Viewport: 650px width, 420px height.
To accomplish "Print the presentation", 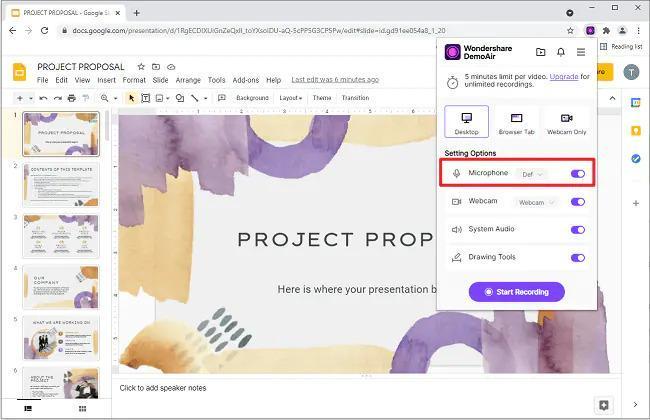I will pyautogui.click(x=72, y=98).
